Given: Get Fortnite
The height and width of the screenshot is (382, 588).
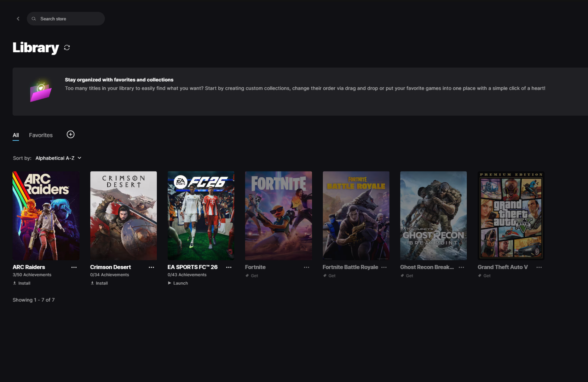Looking at the screenshot, I should tap(252, 276).
